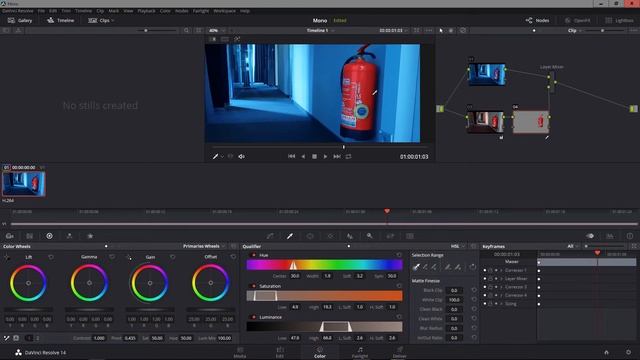Click the white point picker beside Gain

(129, 257)
